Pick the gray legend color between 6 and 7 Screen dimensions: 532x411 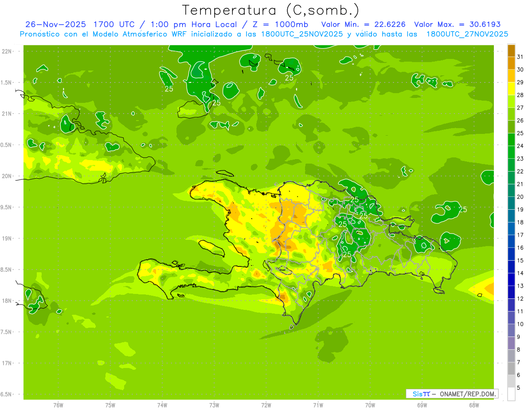511,369
